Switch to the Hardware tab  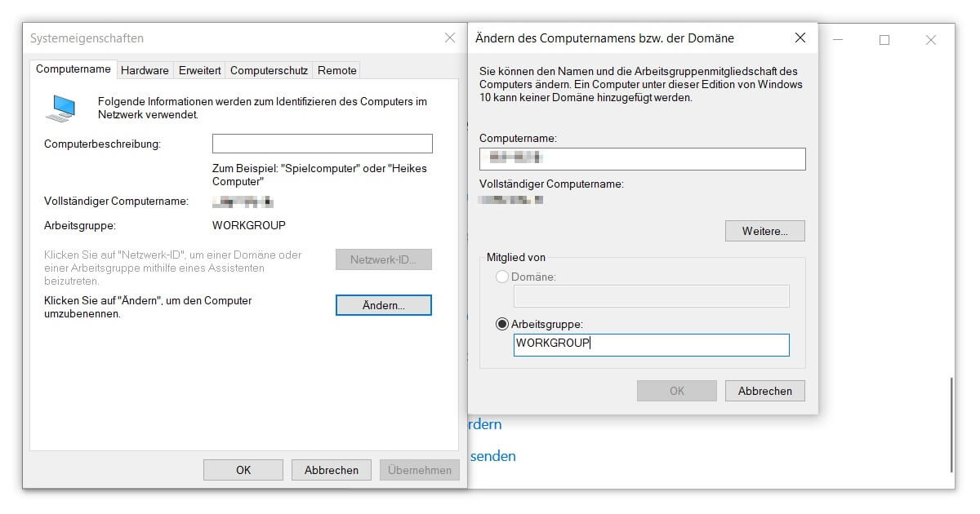coord(145,70)
